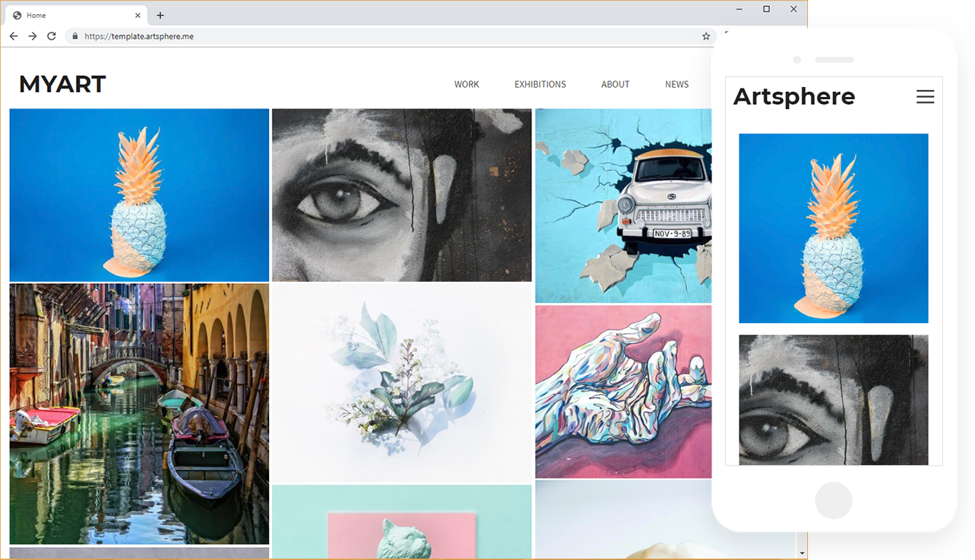
Task: Tap the phone home button
Action: pyautogui.click(x=834, y=500)
